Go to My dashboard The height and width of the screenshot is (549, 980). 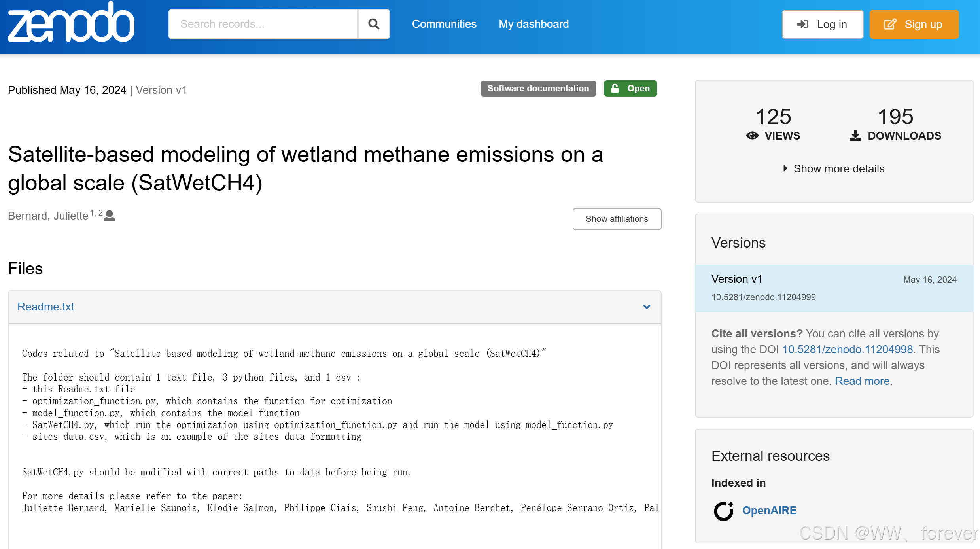click(x=534, y=24)
